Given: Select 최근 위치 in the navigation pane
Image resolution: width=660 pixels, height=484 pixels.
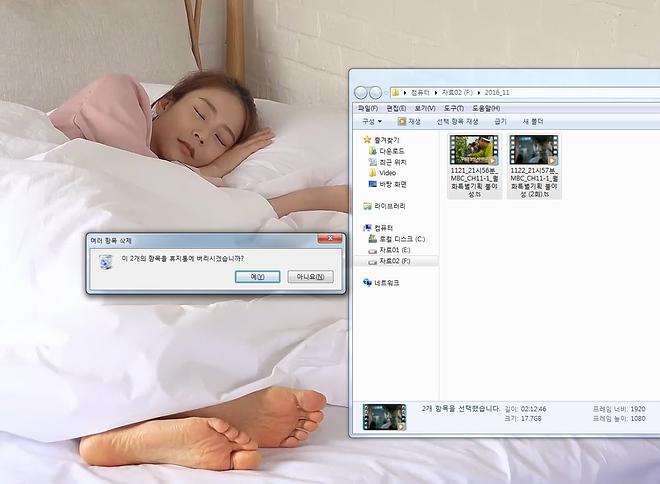Looking at the screenshot, I should [393, 162].
